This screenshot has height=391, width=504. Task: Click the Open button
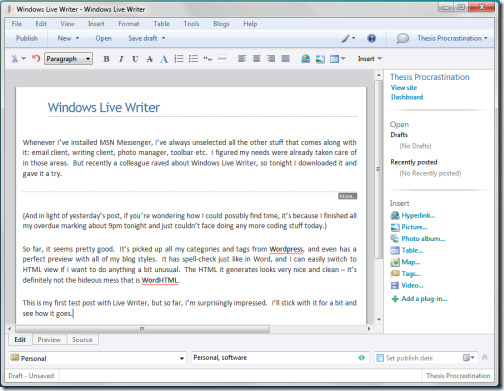click(104, 38)
